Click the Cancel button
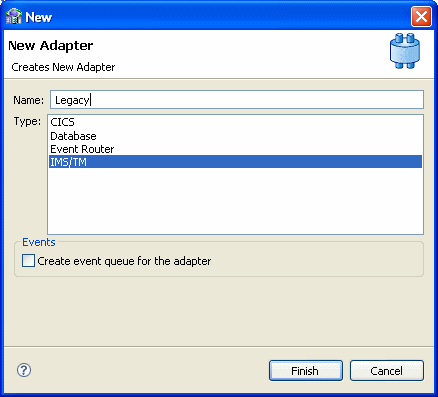The image size is (438, 397). (387, 370)
